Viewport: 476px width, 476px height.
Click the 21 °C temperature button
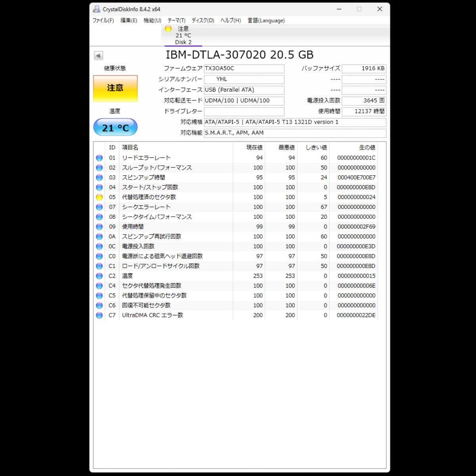pos(115,128)
